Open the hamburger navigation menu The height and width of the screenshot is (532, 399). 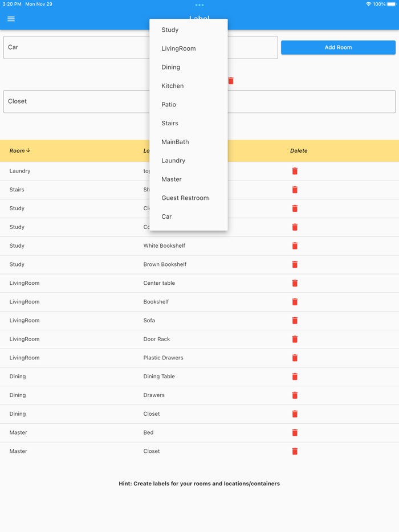11,19
